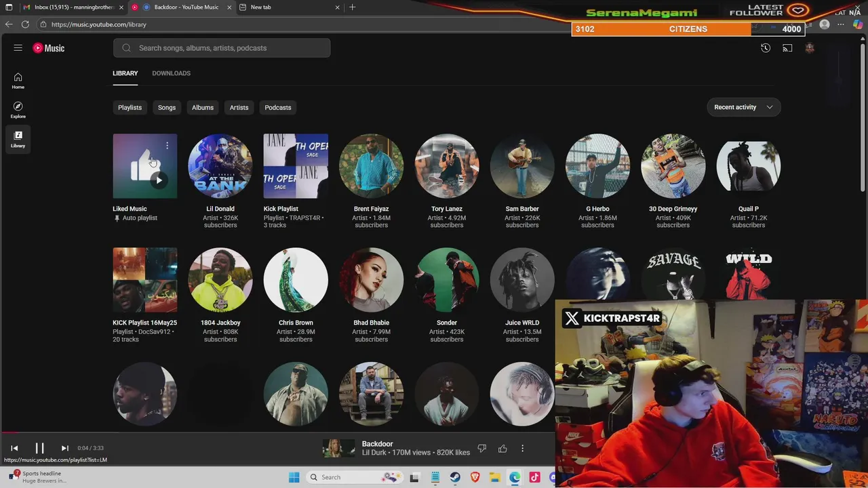Select the 1804 Jackboy artist thumbnail
Screen dimensions: 868x488
220,280
